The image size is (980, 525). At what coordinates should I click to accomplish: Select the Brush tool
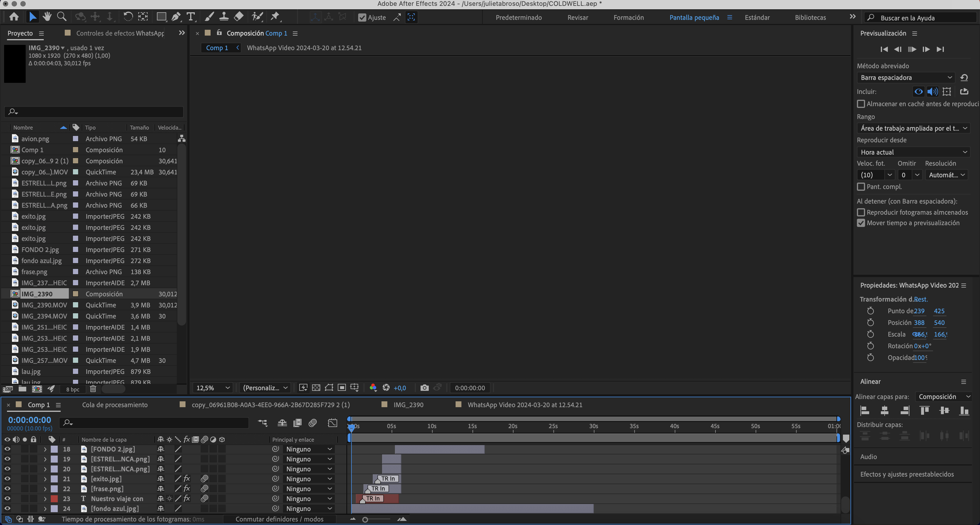pyautogui.click(x=209, y=17)
